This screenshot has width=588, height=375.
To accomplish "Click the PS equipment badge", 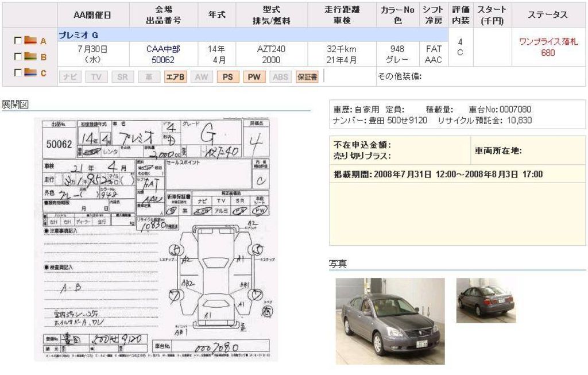I will point(227,77).
